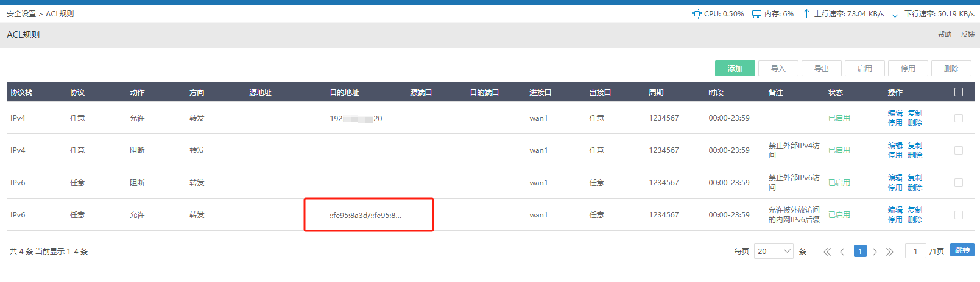980x282 pixels.
Task: Click the memory usage monitor icon
Action: tap(756, 14)
